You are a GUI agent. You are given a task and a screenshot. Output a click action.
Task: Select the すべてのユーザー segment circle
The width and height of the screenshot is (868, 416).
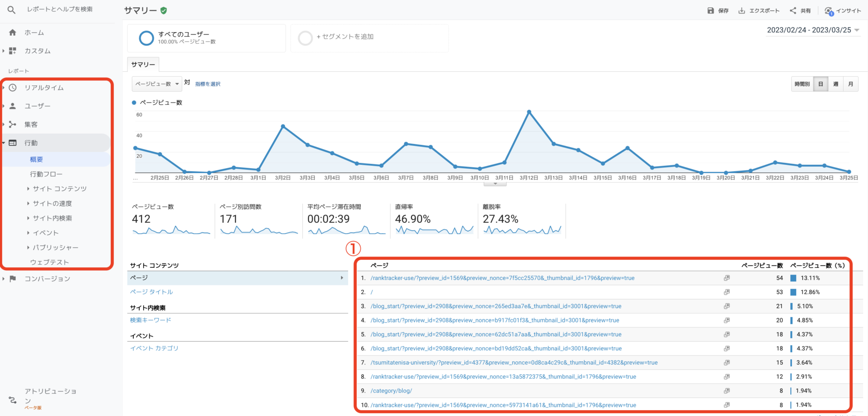(146, 38)
